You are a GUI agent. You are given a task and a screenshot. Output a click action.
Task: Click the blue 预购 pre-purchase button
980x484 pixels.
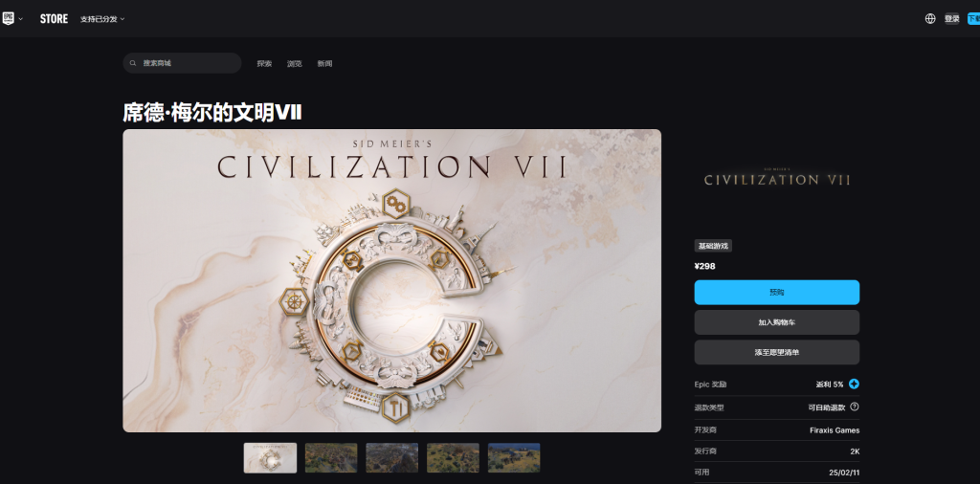[777, 293]
